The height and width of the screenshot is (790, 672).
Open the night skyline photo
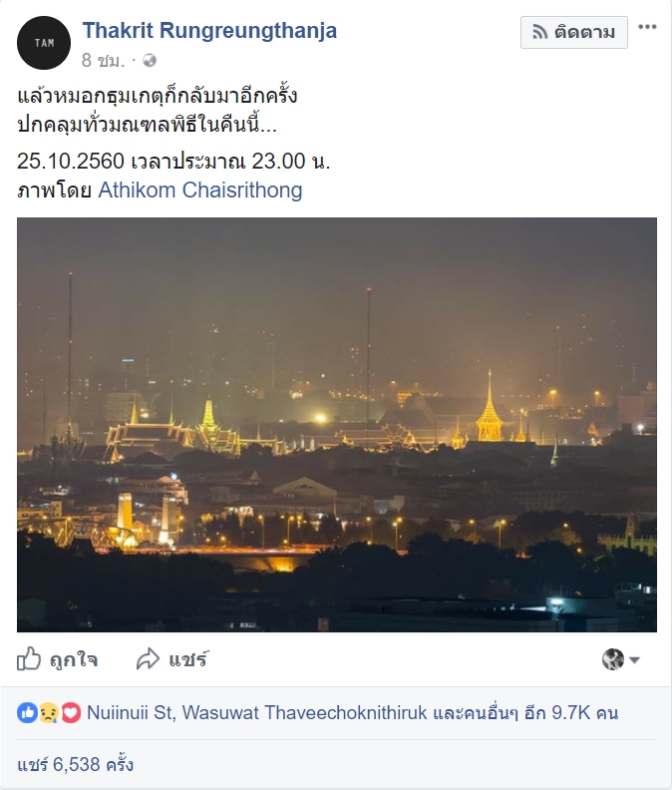tap(337, 424)
